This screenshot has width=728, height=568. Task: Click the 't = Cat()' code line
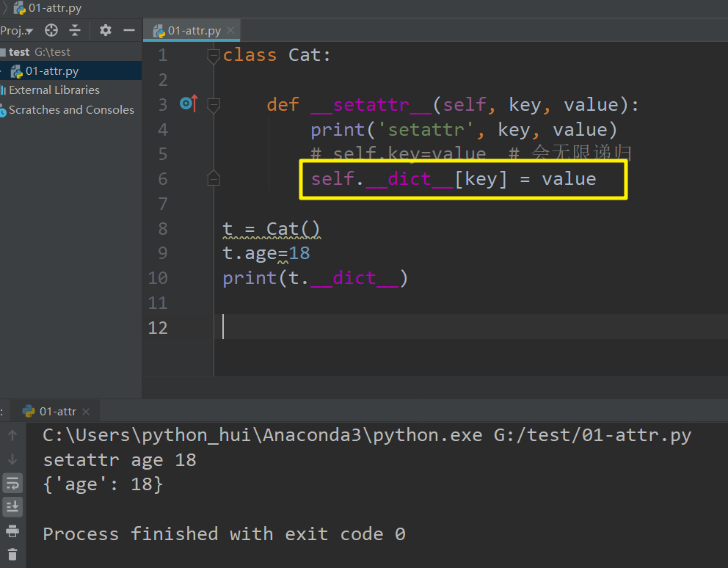click(271, 229)
